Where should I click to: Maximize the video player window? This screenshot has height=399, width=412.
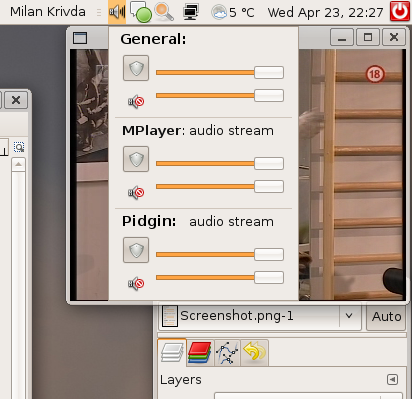tap(368, 37)
